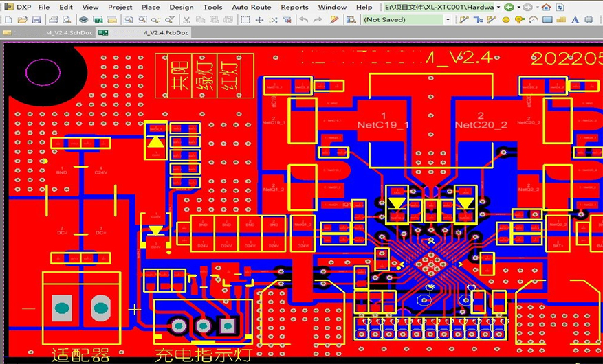
Task: Open the DXP system menu
Action: (x=19, y=8)
